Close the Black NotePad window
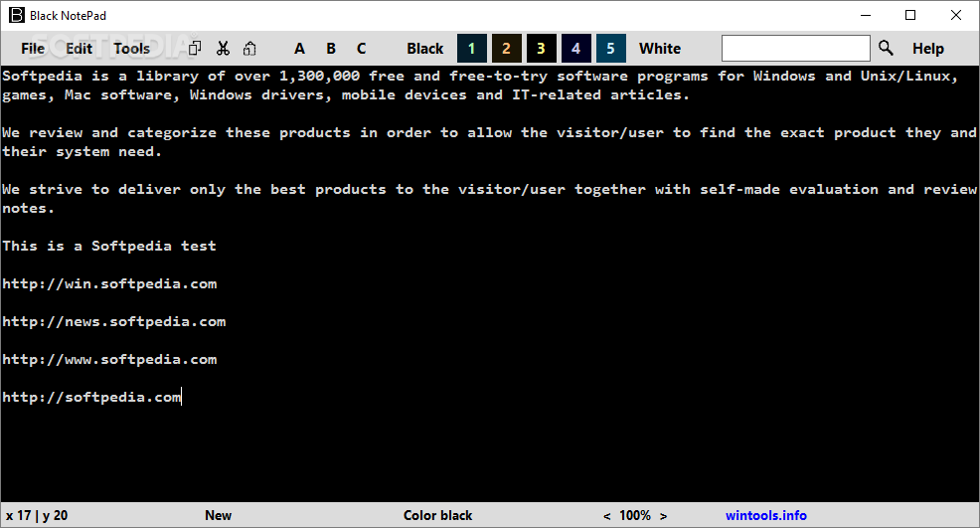Screen dimensions: 980x528 coord(955,15)
